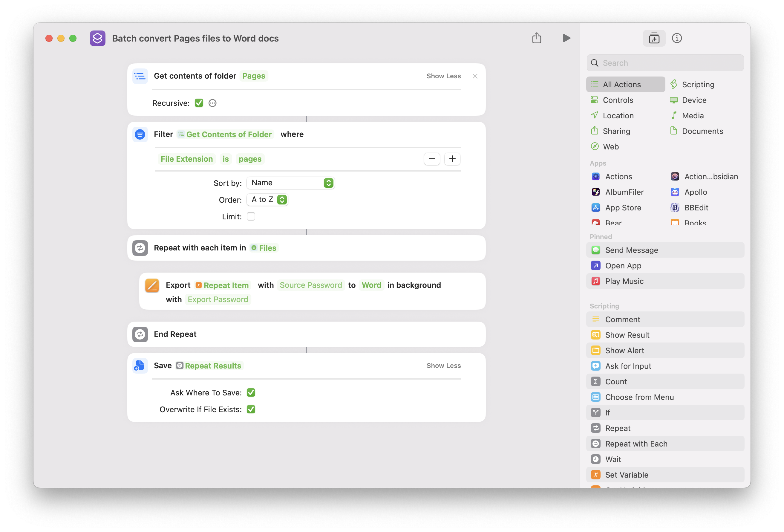Collapse Save action with Show Less
The height and width of the screenshot is (532, 784).
tap(443, 366)
